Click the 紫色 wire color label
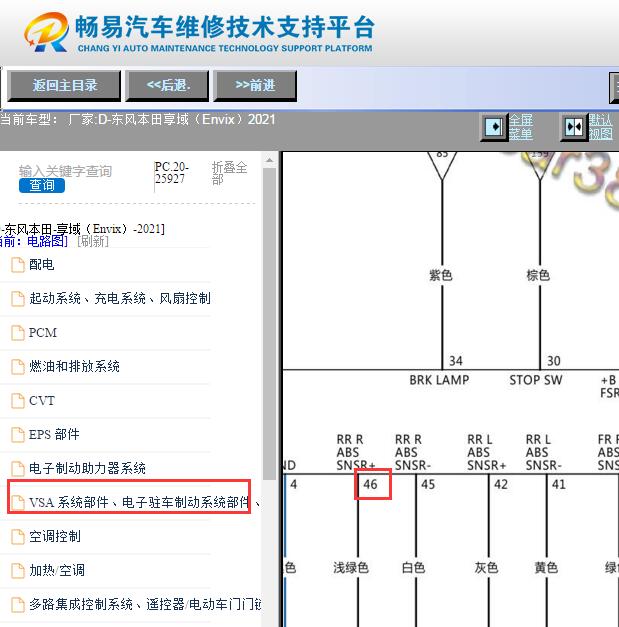Image resolution: width=619 pixels, height=627 pixels. 441,275
